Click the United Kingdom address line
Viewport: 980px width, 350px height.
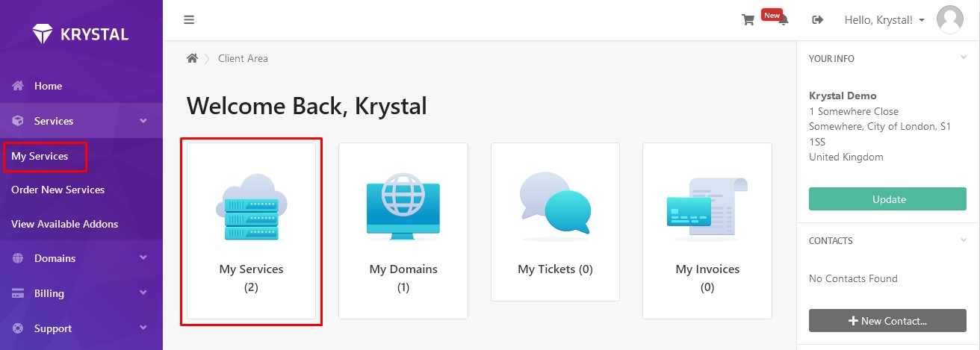coord(846,157)
